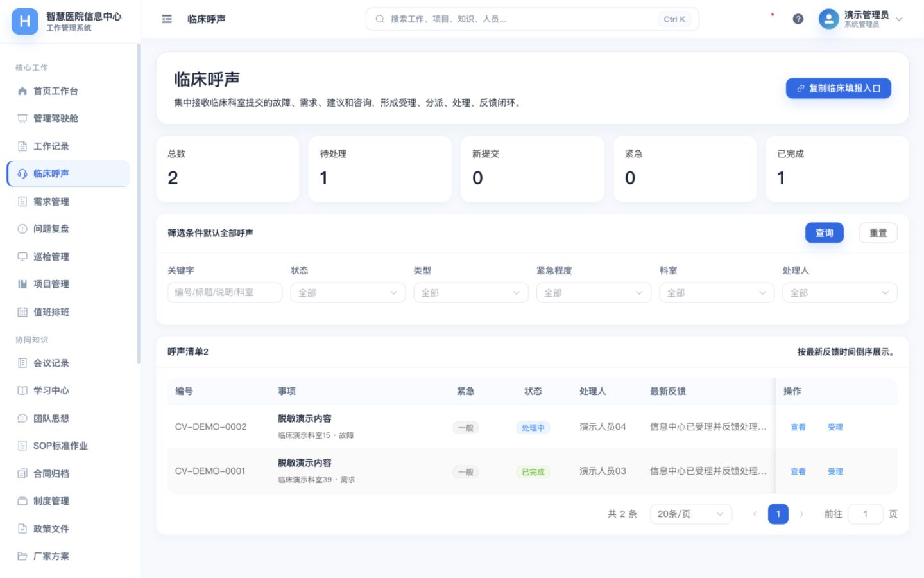
Task: Click the icon beside SOP标准作业
Action: click(x=22, y=446)
